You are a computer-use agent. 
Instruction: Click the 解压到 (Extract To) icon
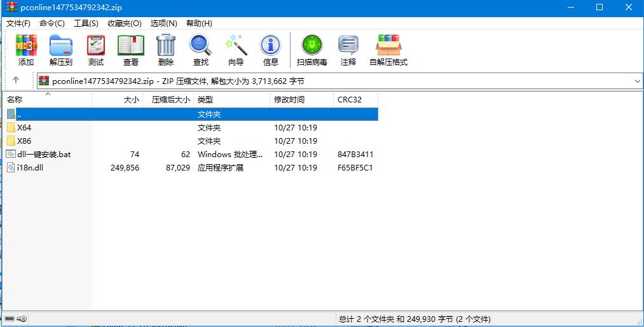click(x=61, y=45)
